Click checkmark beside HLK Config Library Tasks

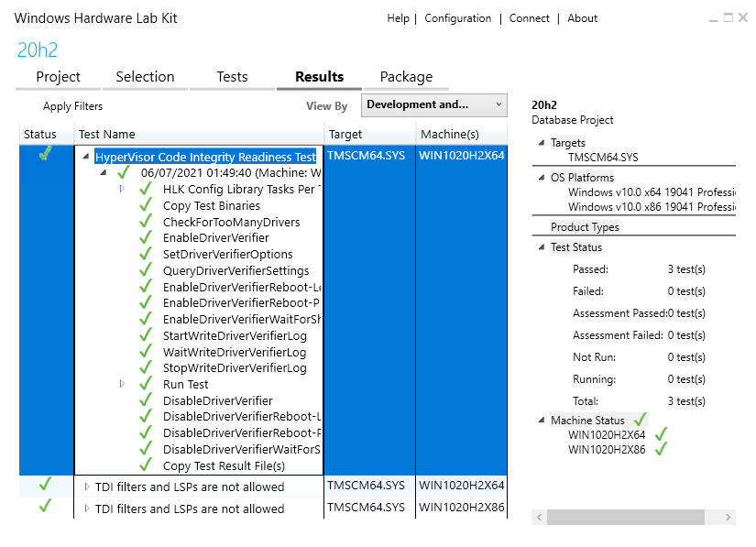click(x=146, y=189)
